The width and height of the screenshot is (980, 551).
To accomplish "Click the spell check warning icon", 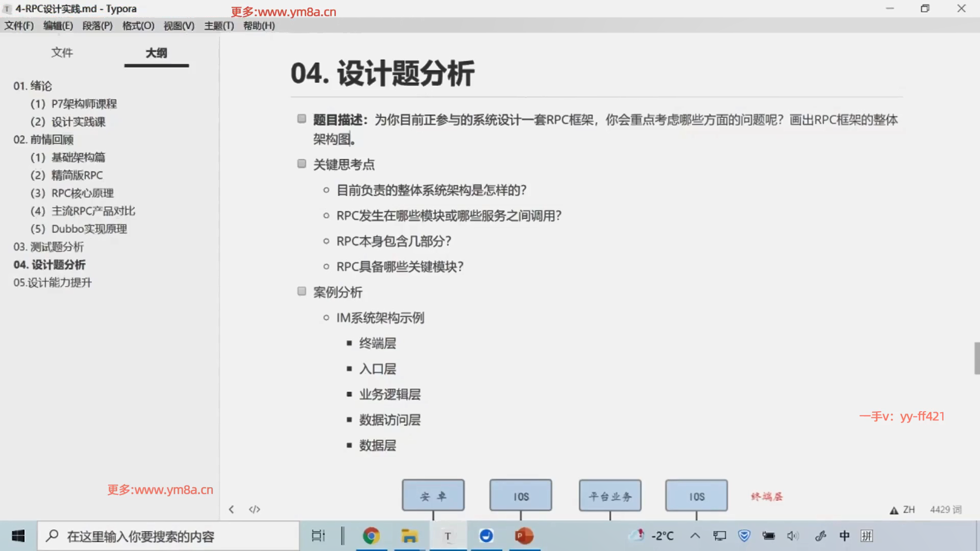I will pos(894,510).
